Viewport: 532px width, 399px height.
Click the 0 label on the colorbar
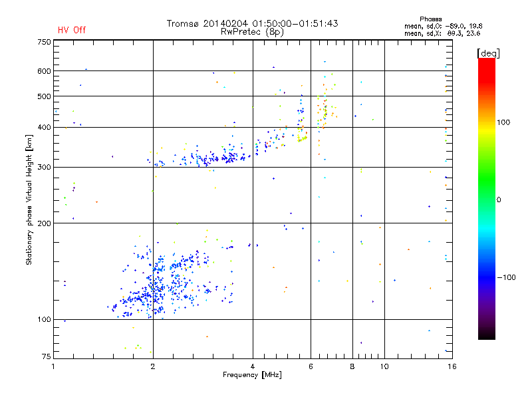click(499, 200)
